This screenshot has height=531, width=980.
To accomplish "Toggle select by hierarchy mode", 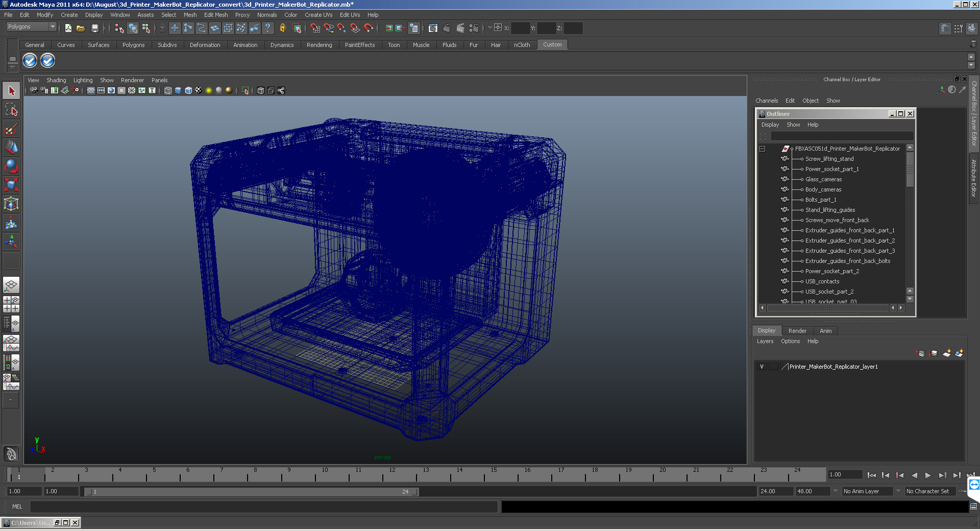I will (119, 28).
